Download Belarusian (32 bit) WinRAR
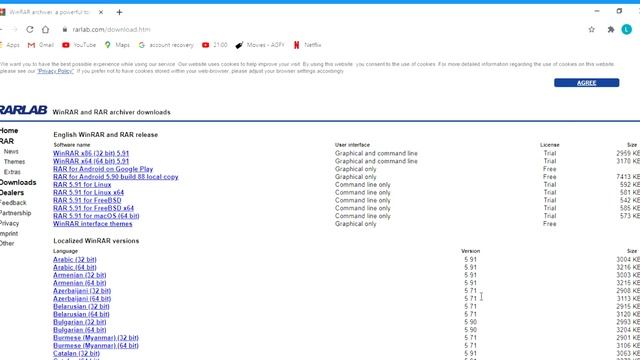This screenshot has width=640, height=360. [81, 307]
